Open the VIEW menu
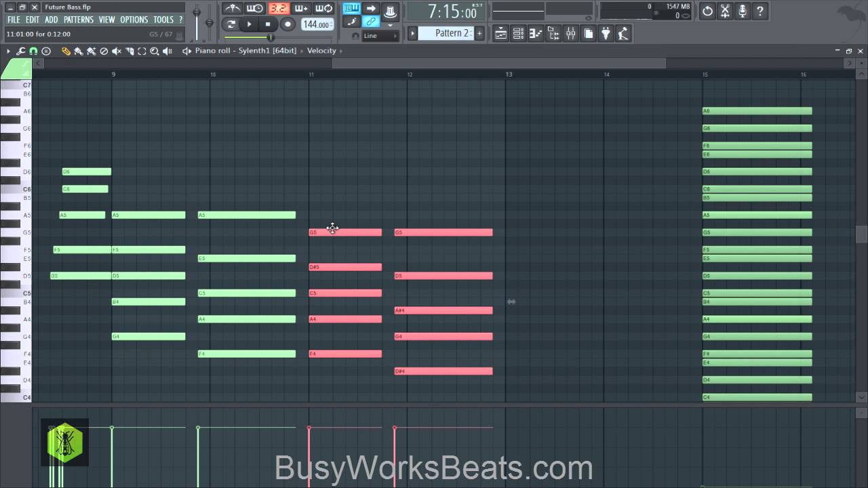868x488 pixels. click(x=107, y=20)
